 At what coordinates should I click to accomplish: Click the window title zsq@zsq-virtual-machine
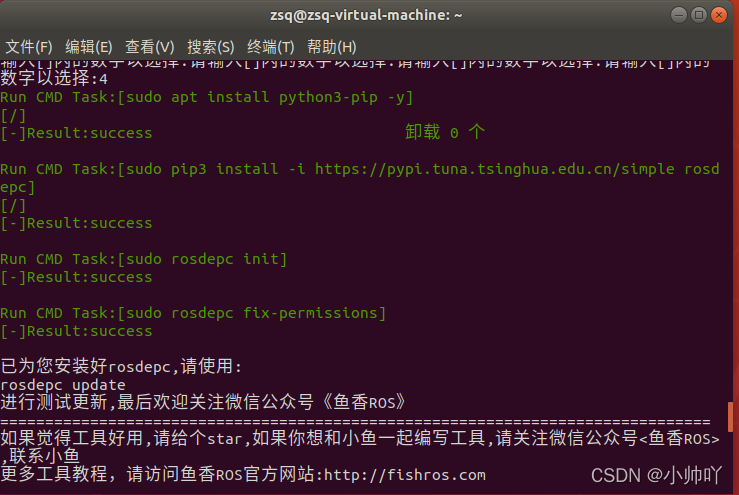click(366, 15)
